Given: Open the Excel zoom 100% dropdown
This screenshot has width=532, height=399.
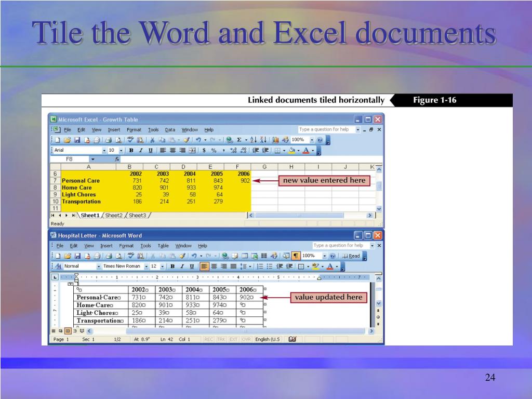Looking at the screenshot, I should coord(312,140).
